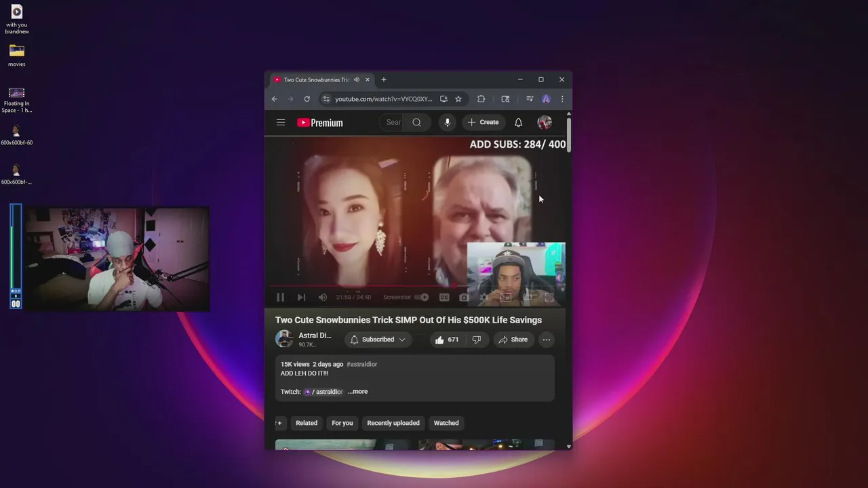This screenshot has height=488, width=868.
Task: Share the video
Action: point(513,340)
